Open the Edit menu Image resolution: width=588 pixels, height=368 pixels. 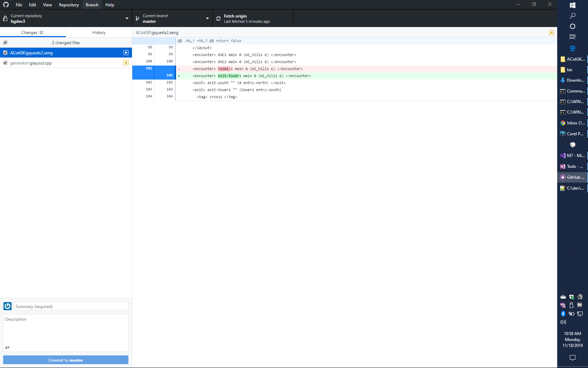[33, 5]
